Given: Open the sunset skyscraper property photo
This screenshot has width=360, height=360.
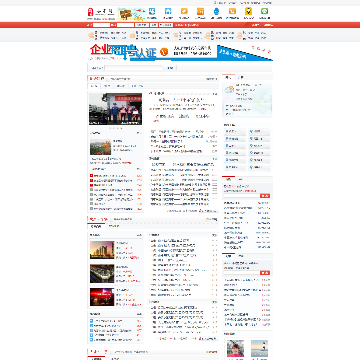Looking at the screenshot, I should tap(102, 250).
